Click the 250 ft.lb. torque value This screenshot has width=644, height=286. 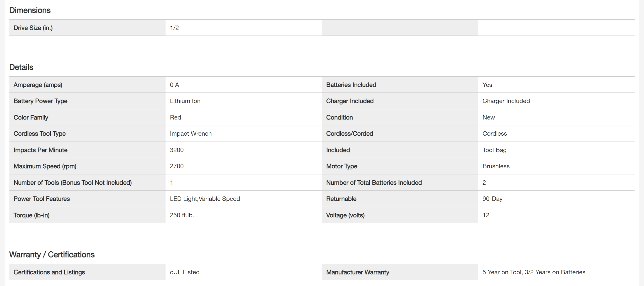182,215
